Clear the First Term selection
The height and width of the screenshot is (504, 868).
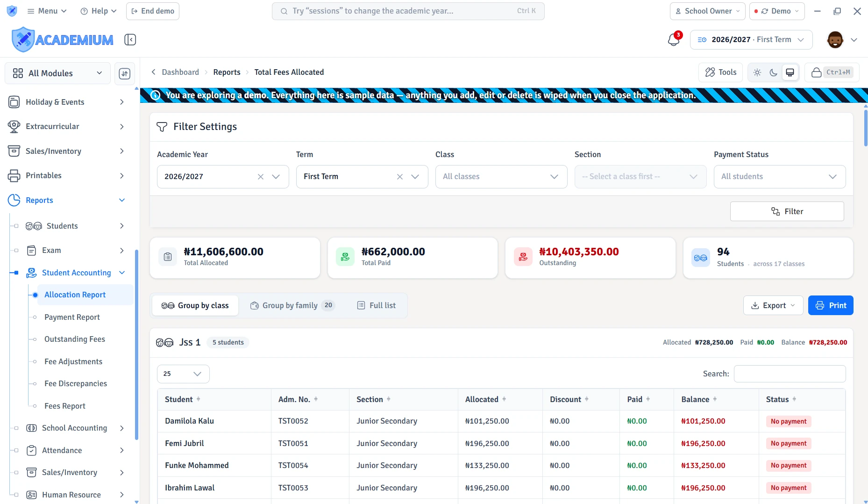(400, 177)
